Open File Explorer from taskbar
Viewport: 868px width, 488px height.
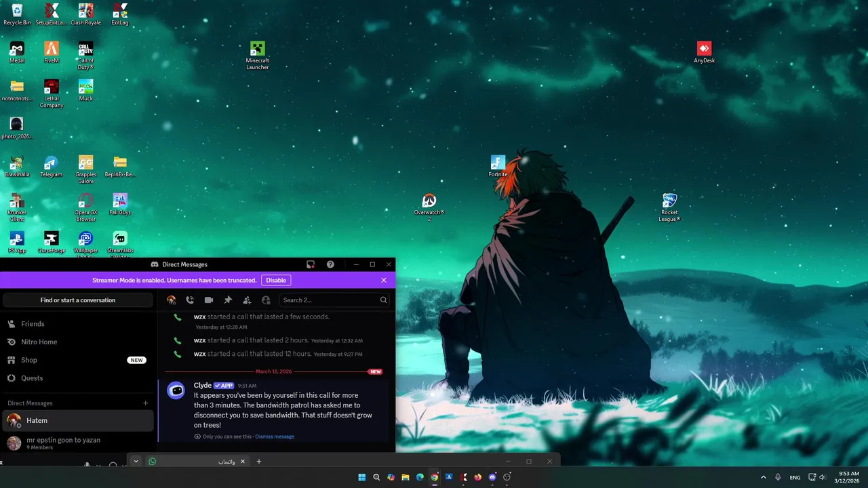coord(406,477)
